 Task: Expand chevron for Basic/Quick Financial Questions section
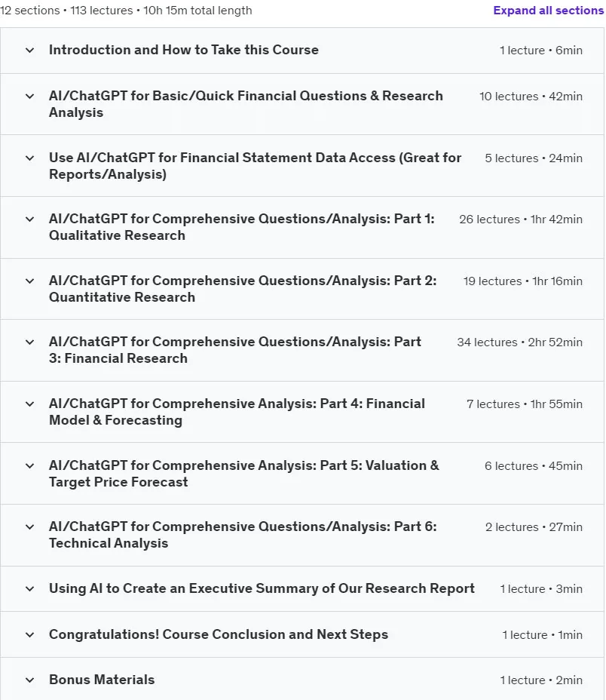point(29,96)
